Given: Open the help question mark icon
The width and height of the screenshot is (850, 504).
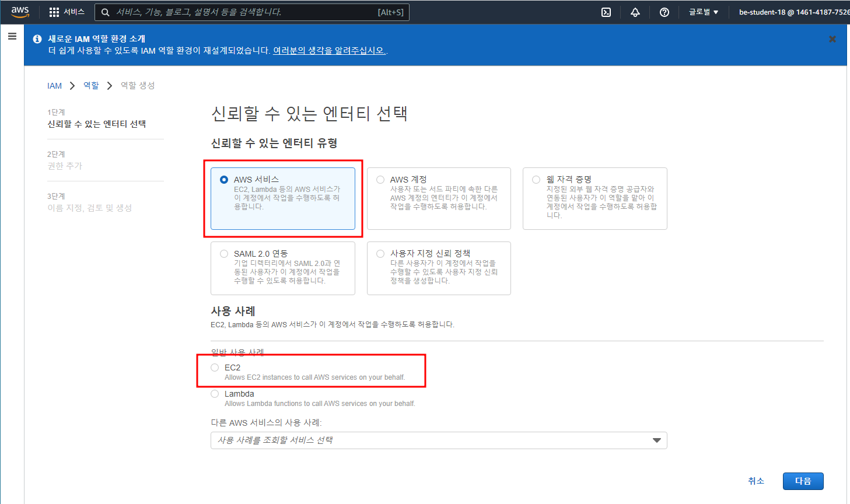Looking at the screenshot, I should click(x=664, y=12).
